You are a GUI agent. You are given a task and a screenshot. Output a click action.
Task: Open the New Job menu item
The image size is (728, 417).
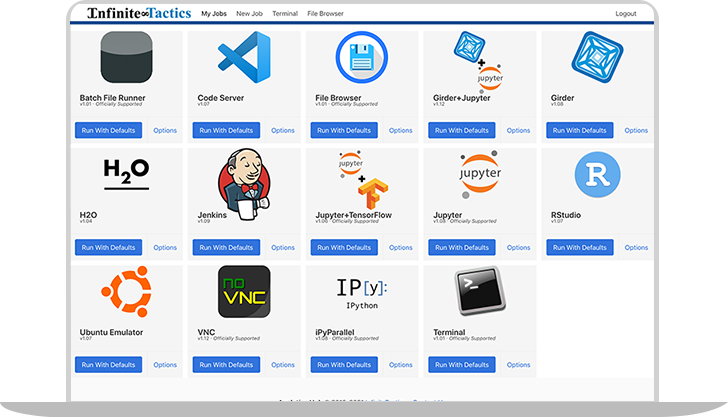coord(249,13)
